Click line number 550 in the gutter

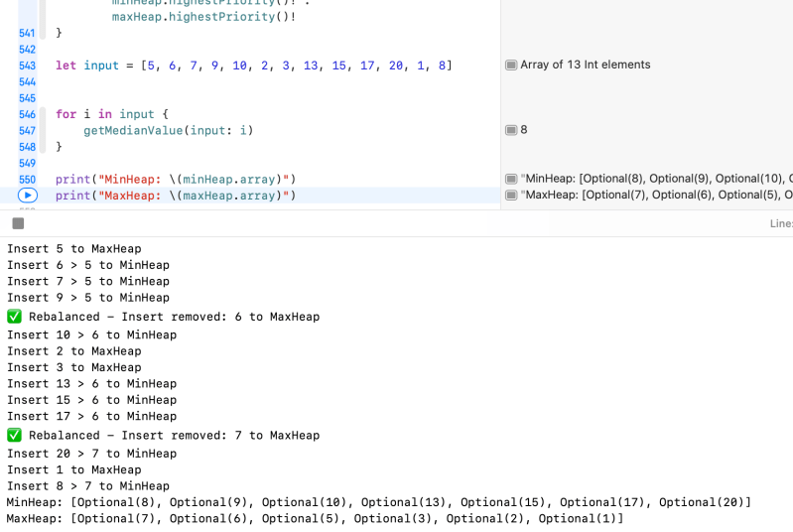click(27, 179)
